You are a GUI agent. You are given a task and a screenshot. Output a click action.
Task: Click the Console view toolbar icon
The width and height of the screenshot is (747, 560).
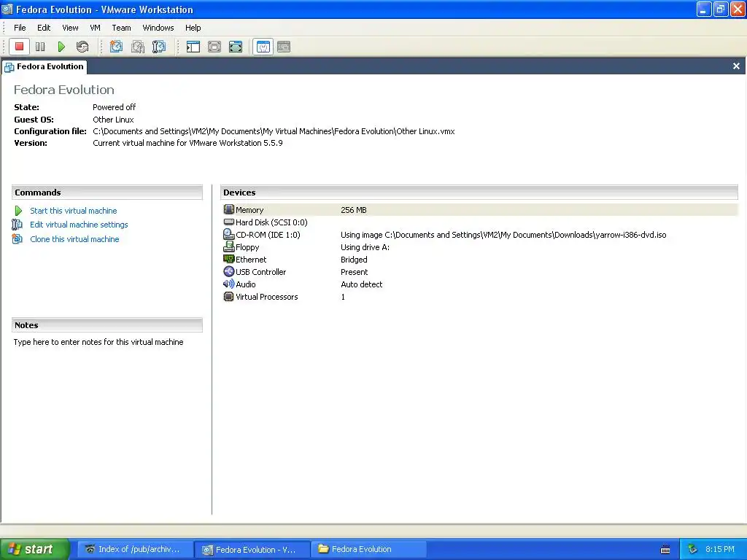[x=284, y=47]
